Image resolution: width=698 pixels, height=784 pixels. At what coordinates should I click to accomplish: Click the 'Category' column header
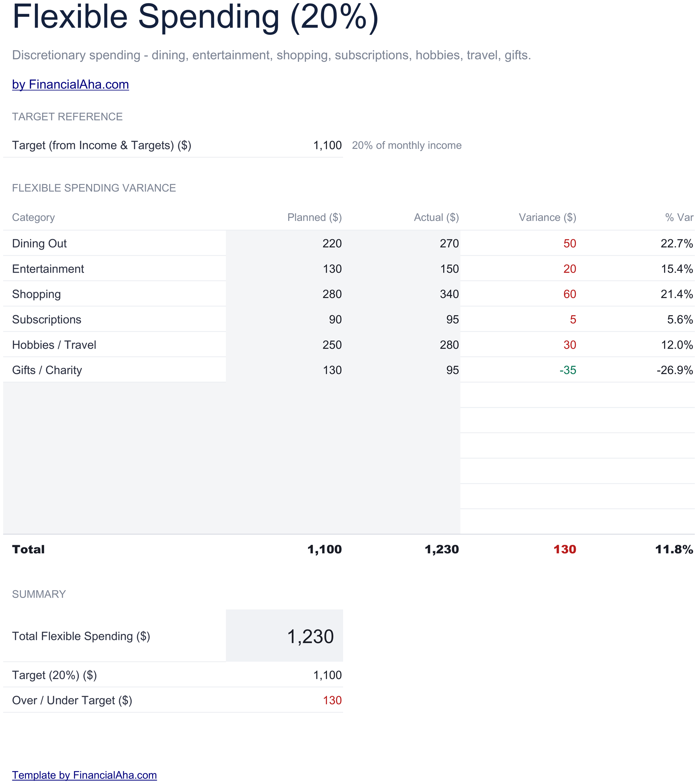tap(34, 217)
